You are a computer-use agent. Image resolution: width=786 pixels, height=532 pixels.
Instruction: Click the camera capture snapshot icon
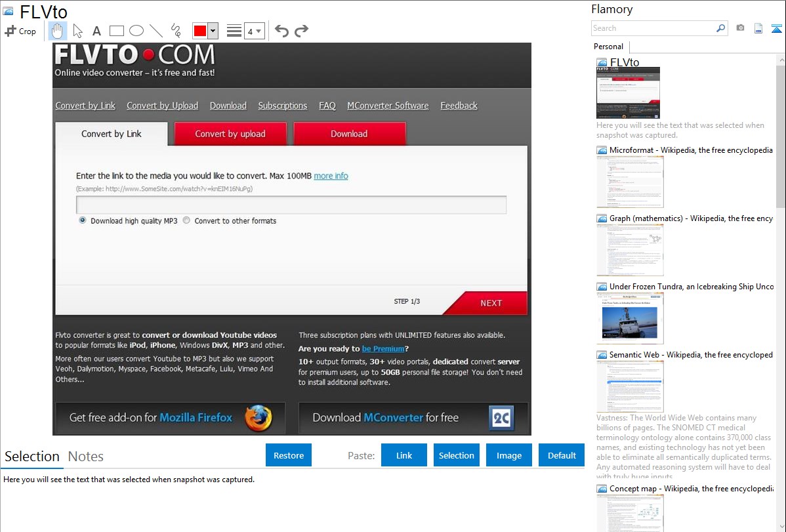tap(740, 28)
